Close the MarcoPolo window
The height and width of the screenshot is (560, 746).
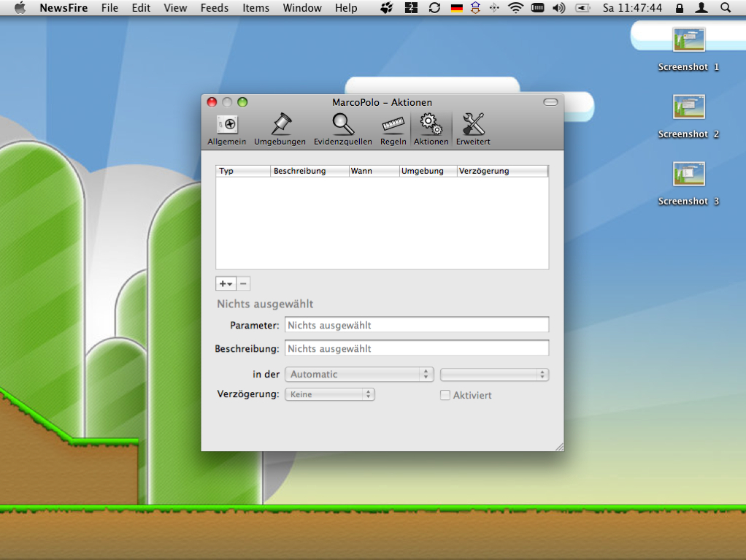point(212,102)
